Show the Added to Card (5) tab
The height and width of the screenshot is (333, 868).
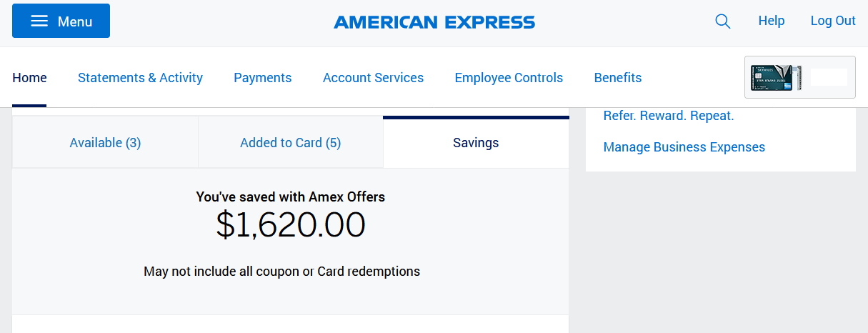pyautogui.click(x=290, y=143)
